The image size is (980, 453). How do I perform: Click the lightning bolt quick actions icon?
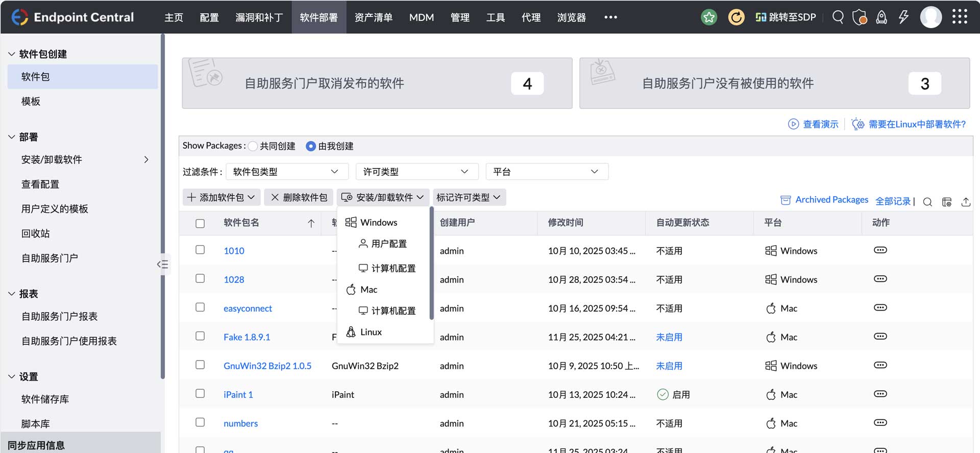[x=903, y=17]
